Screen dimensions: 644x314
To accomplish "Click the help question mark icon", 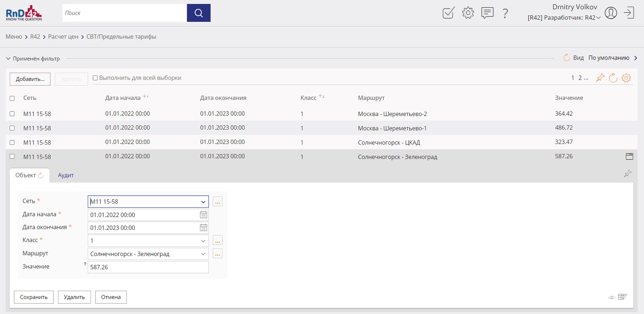I will [505, 13].
